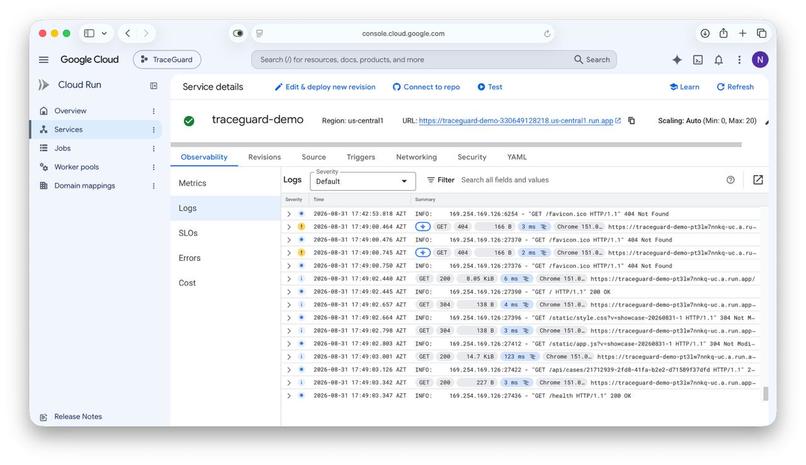Open more options next to Domain mappings
806x465 pixels.
pyautogui.click(x=154, y=186)
